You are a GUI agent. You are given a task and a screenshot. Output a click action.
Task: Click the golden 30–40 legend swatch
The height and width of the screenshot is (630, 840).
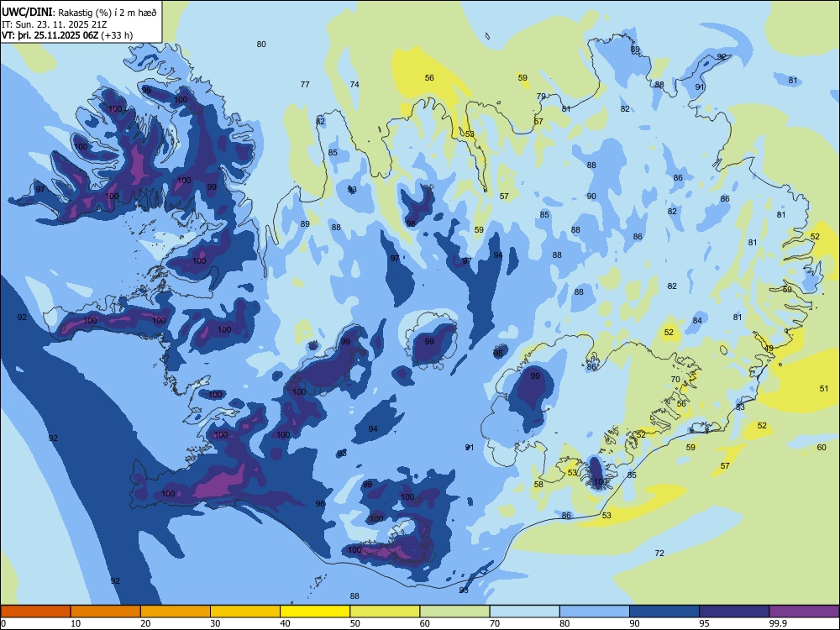coord(245,612)
